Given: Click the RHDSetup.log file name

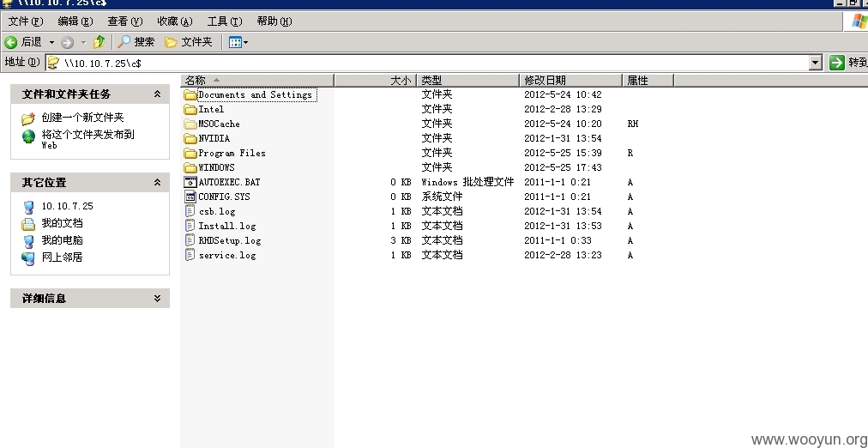Looking at the screenshot, I should coord(230,241).
